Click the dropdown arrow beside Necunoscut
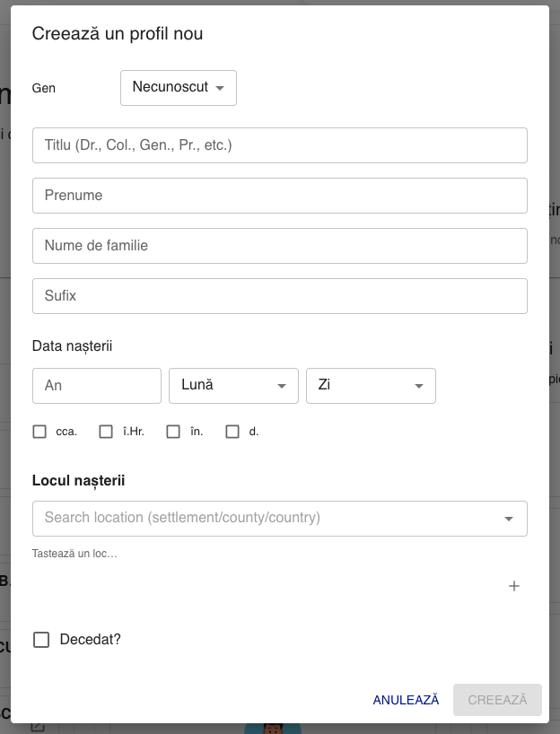The width and height of the screenshot is (560, 734). [220, 88]
